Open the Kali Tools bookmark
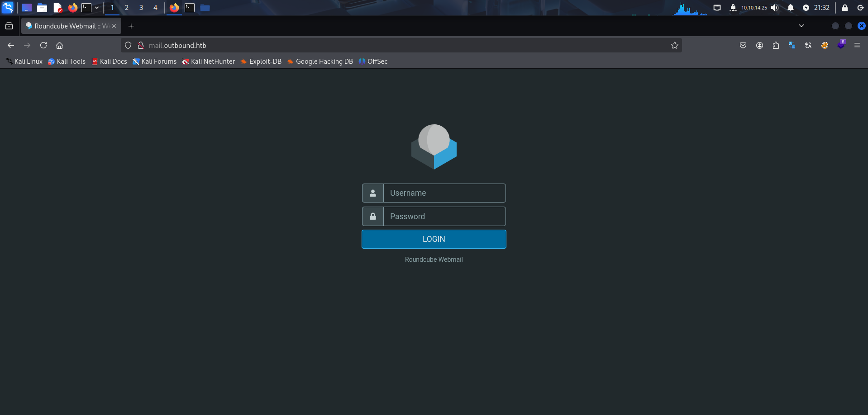Image resolution: width=868 pixels, height=415 pixels. point(67,61)
